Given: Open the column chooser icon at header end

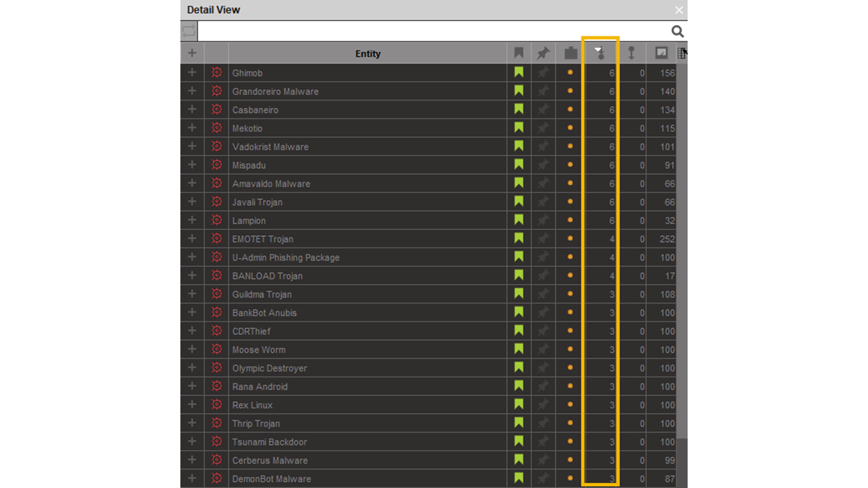Looking at the screenshot, I should pyautogui.click(x=682, y=54).
